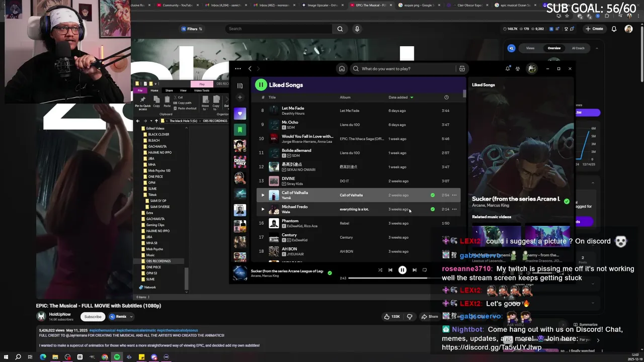Click Share under the YouTube video
Image resolution: width=644 pixels, height=362 pixels.
(430, 317)
